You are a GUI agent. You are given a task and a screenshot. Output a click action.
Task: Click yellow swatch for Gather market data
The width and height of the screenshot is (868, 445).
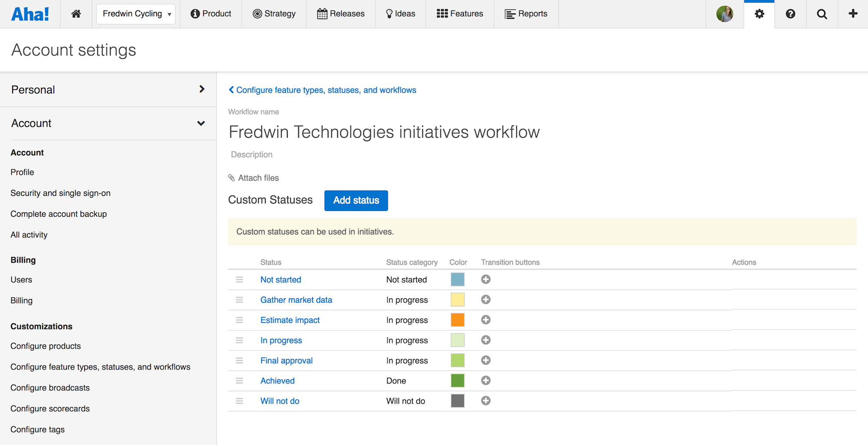[x=457, y=300]
